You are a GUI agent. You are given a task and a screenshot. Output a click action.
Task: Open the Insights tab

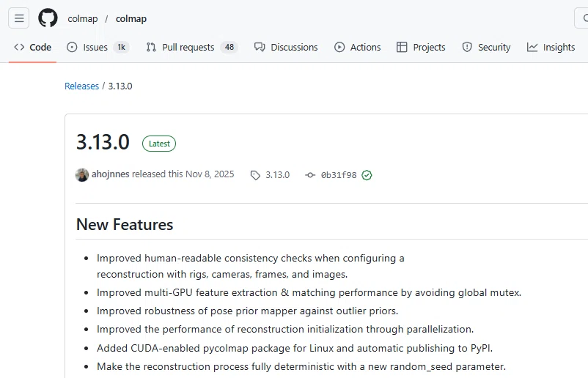551,47
